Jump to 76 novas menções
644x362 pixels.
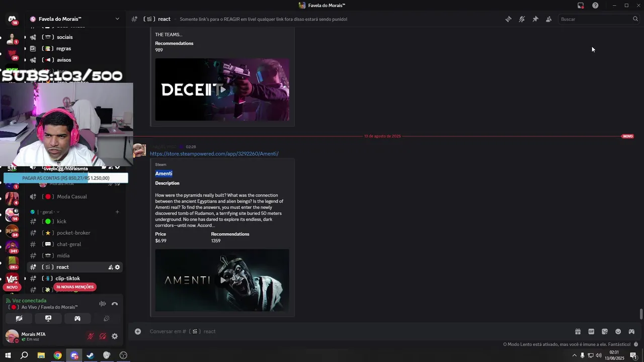pos(75,287)
